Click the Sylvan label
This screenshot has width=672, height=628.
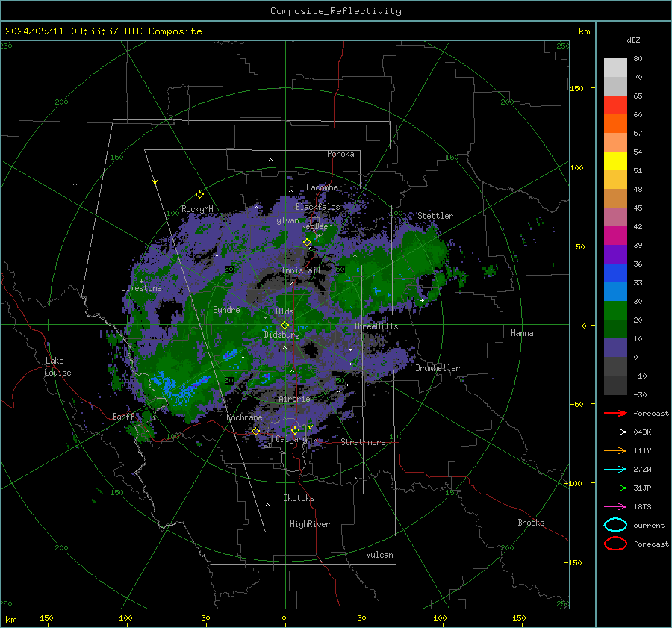coord(285,220)
